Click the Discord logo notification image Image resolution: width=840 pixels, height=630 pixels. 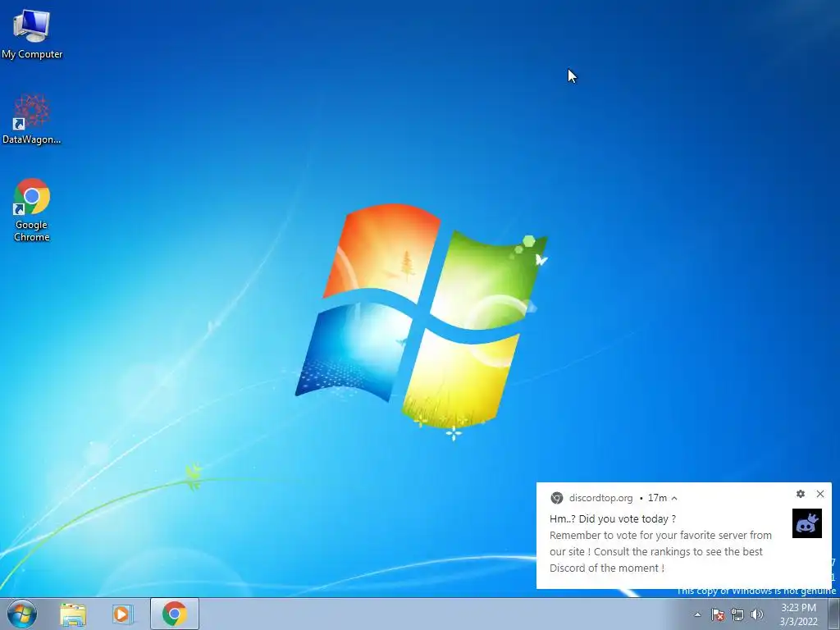(807, 523)
